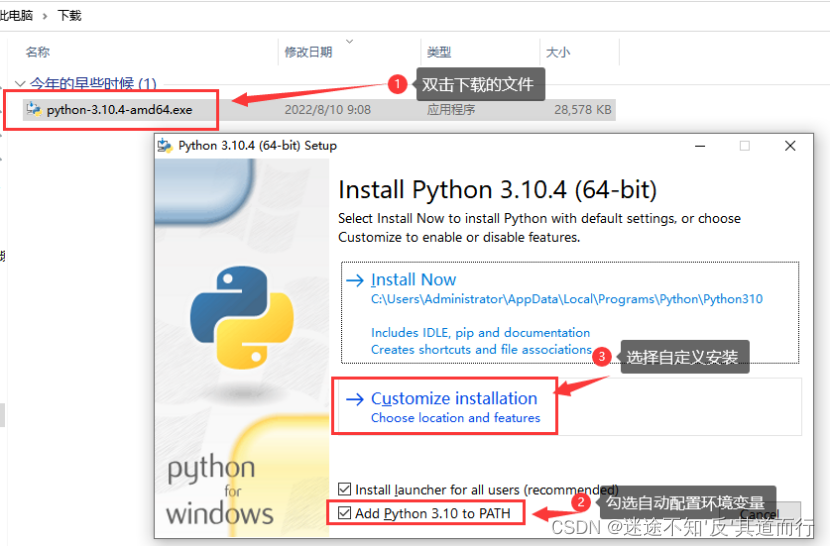The image size is (830, 547).
Task: Click the Cancel button in setup
Action: pos(760,514)
